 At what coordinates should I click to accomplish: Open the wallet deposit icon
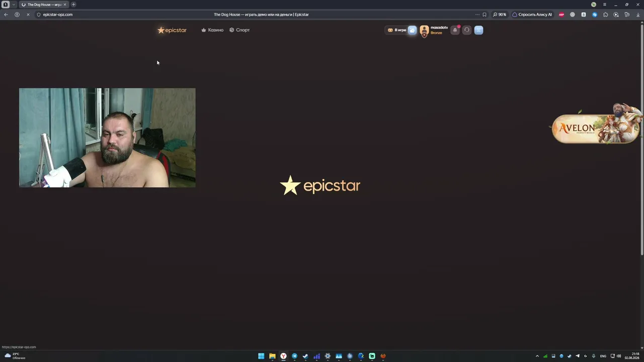click(412, 30)
